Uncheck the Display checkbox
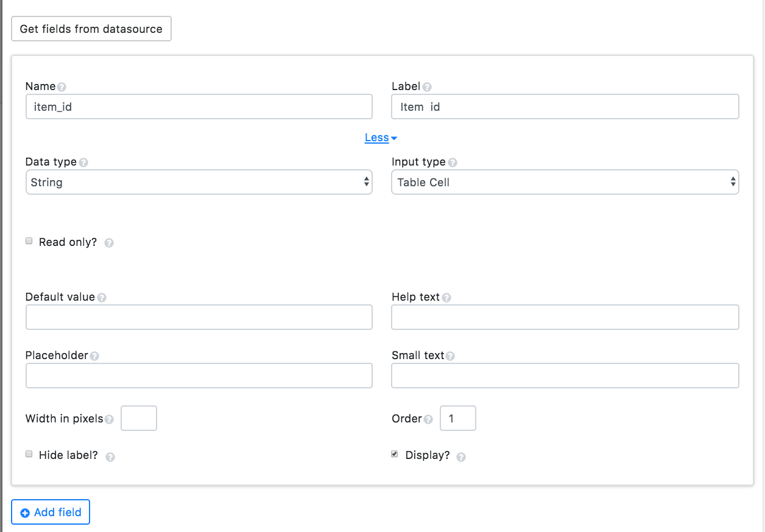765x532 pixels. pos(394,455)
